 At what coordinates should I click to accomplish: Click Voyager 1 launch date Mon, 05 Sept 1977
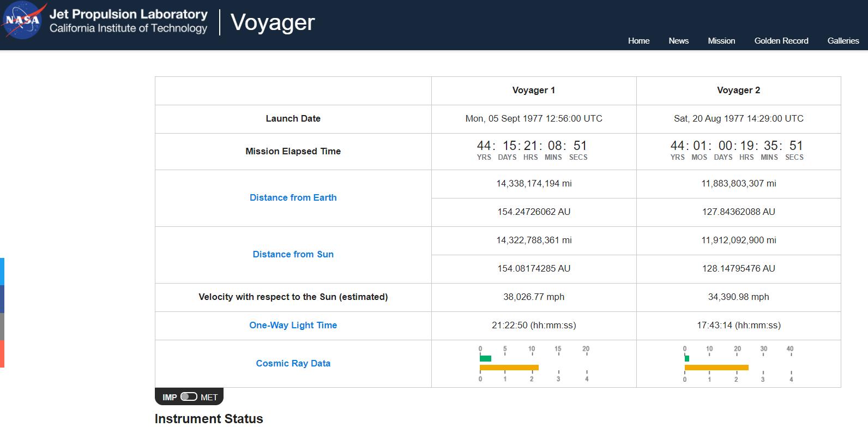534,119
